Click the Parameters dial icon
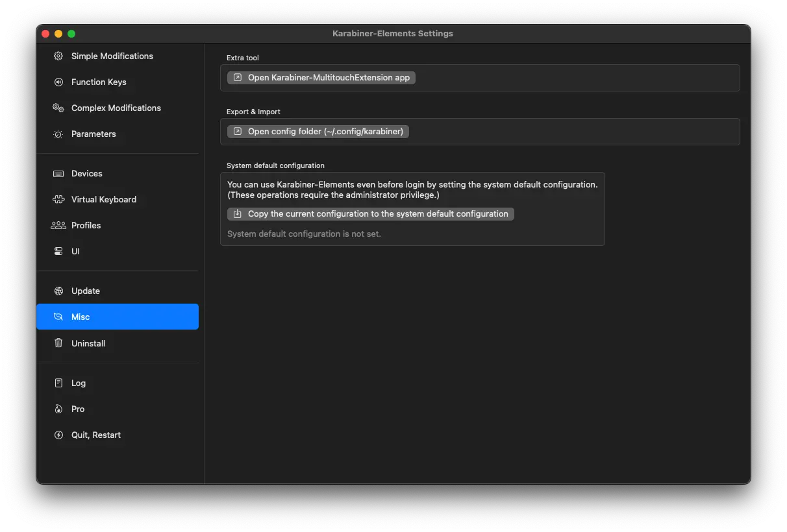 click(x=58, y=134)
